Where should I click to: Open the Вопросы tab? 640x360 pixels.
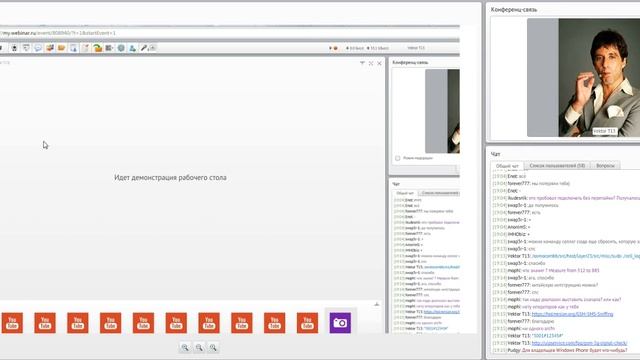[605, 166]
